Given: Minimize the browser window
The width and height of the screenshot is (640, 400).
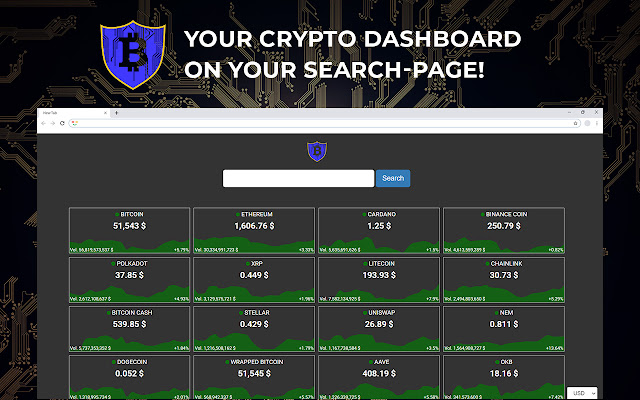Looking at the screenshot, I should pyautogui.click(x=569, y=112).
